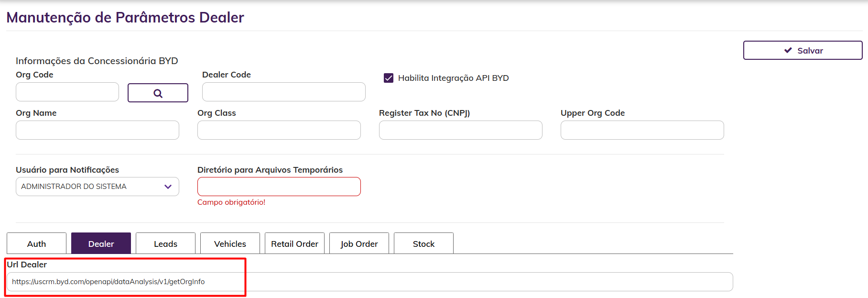Select the Dealer tab
The height and width of the screenshot is (298, 868).
pyautogui.click(x=101, y=243)
